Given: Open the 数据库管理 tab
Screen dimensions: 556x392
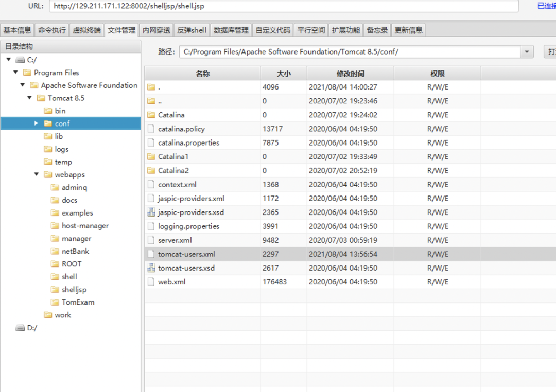Looking at the screenshot, I should (231, 30).
